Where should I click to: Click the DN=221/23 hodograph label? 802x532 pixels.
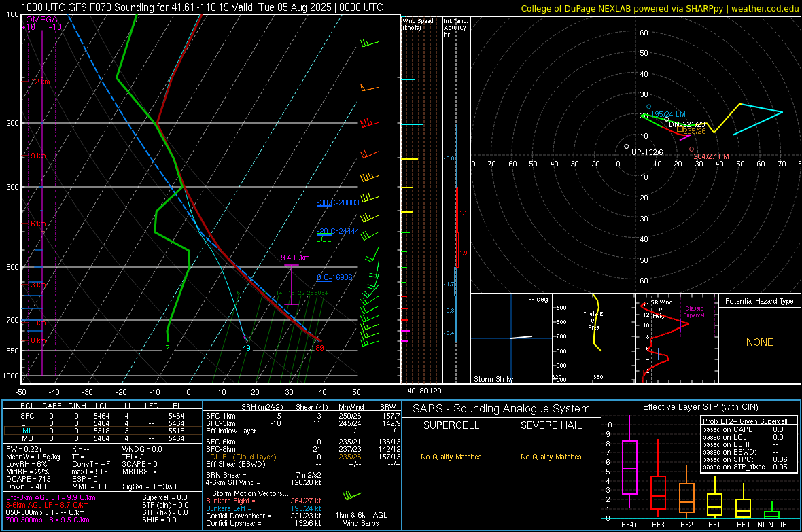(687, 124)
